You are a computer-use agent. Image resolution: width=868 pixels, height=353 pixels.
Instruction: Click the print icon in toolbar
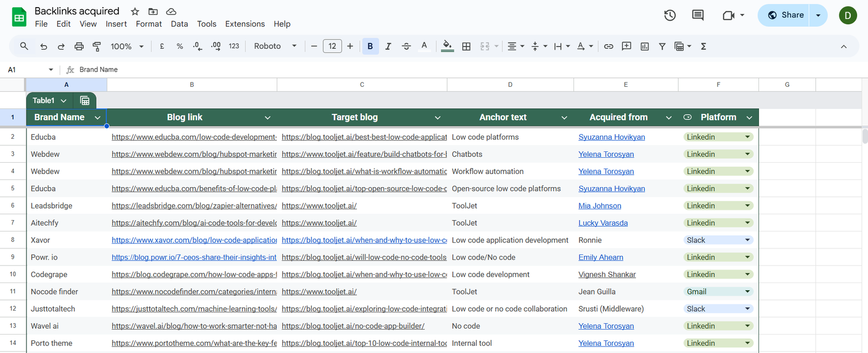[79, 47]
